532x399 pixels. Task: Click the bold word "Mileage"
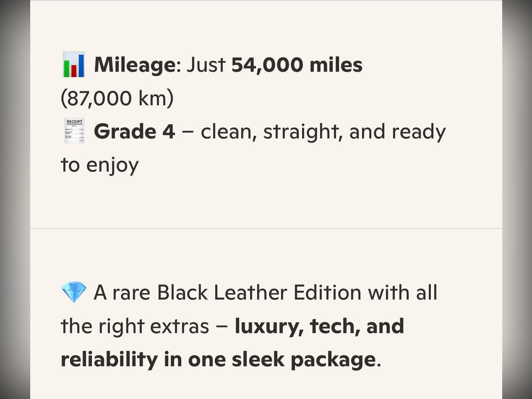click(x=134, y=65)
